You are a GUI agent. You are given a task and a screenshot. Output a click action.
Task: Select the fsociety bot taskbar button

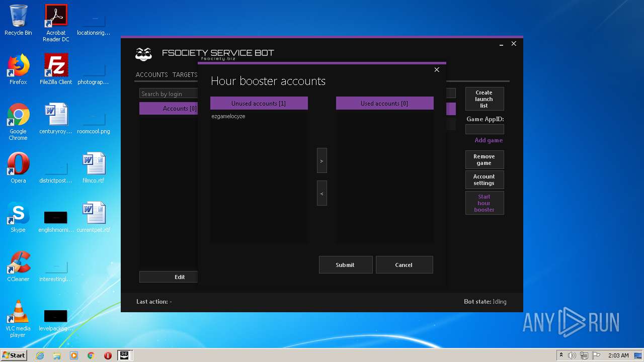(124, 355)
